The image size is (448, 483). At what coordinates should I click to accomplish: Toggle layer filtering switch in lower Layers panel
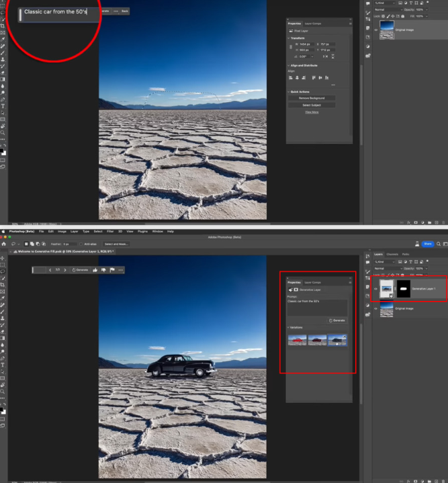pyautogui.click(x=427, y=261)
